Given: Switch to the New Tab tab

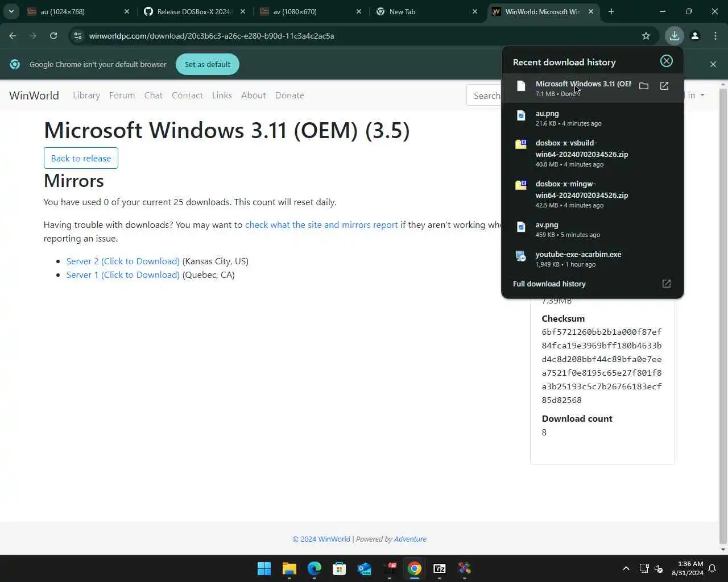Looking at the screenshot, I should point(427,11).
